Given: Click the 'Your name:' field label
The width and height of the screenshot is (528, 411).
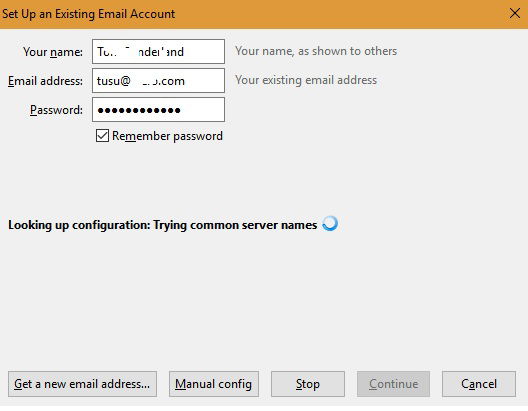Looking at the screenshot, I should [53, 52].
